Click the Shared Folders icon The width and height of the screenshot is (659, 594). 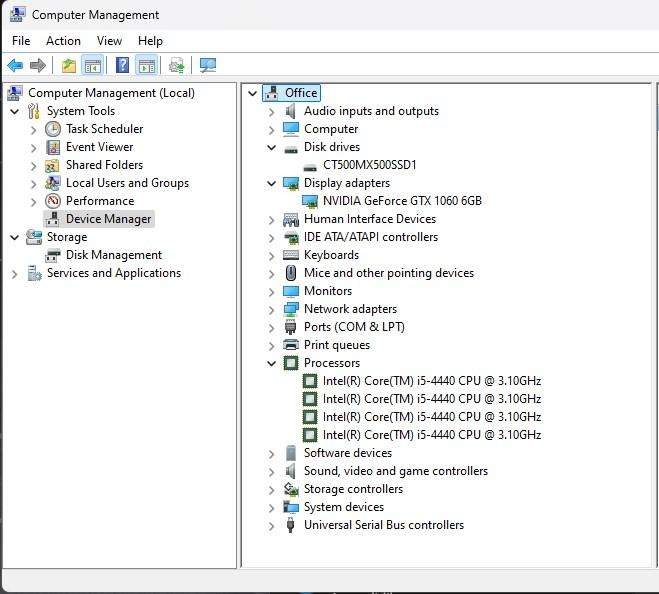pos(53,165)
